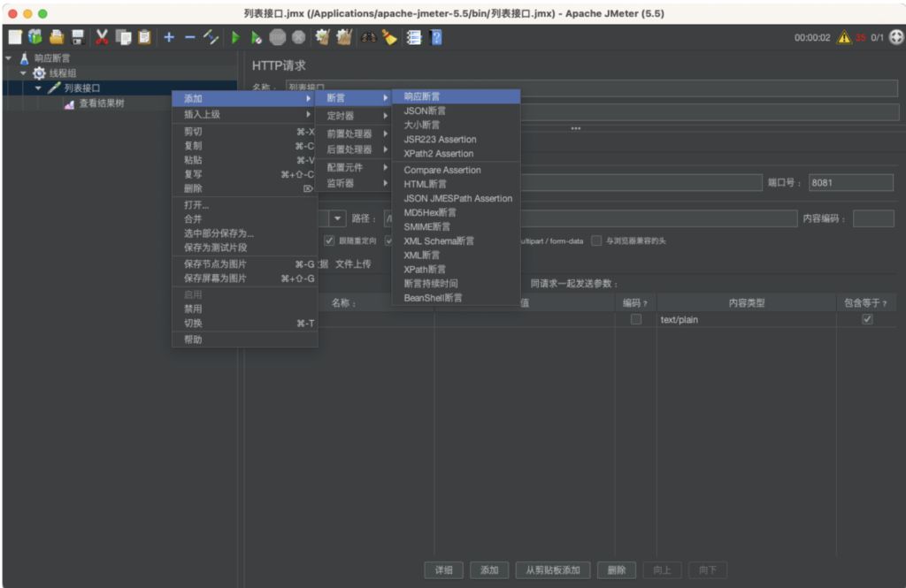This screenshot has width=906, height=588.
Task: Select 查看结果树 in the tree
Action: coord(102,103)
